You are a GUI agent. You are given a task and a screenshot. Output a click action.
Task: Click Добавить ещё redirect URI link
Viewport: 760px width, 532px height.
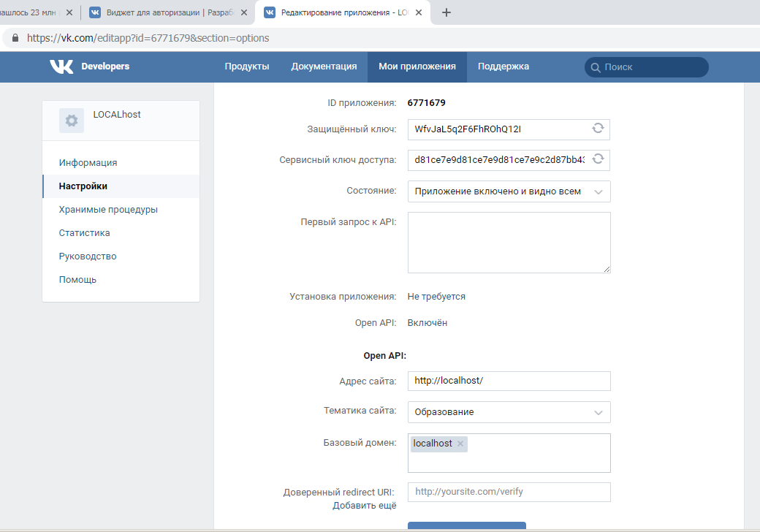click(365, 506)
